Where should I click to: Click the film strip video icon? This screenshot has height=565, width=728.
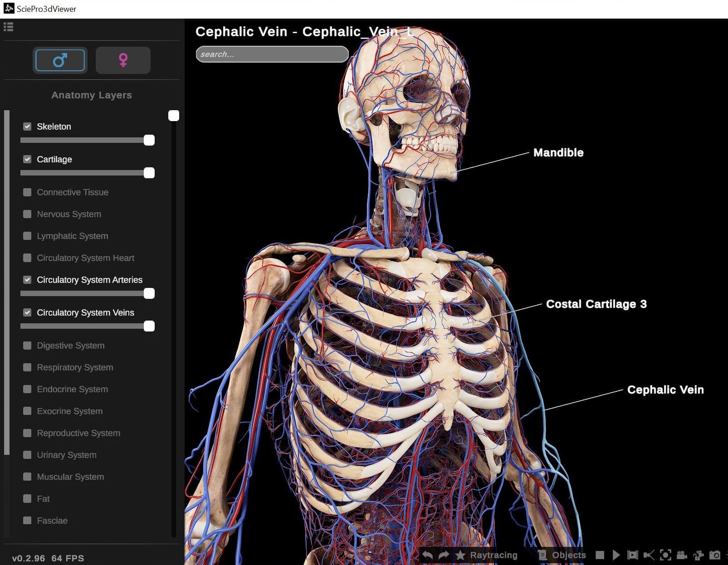(x=632, y=555)
